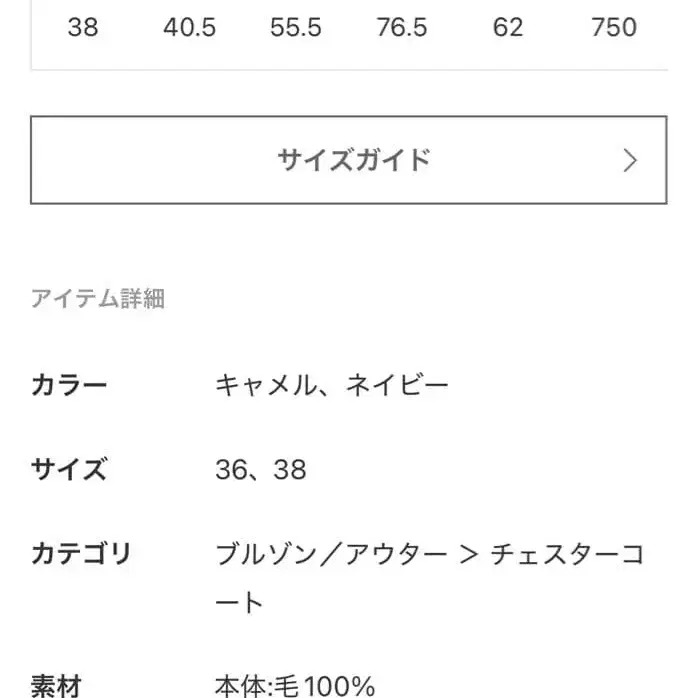
Task: Click the chevron arrow beside サイズガイド
Action: coord(629,160)
